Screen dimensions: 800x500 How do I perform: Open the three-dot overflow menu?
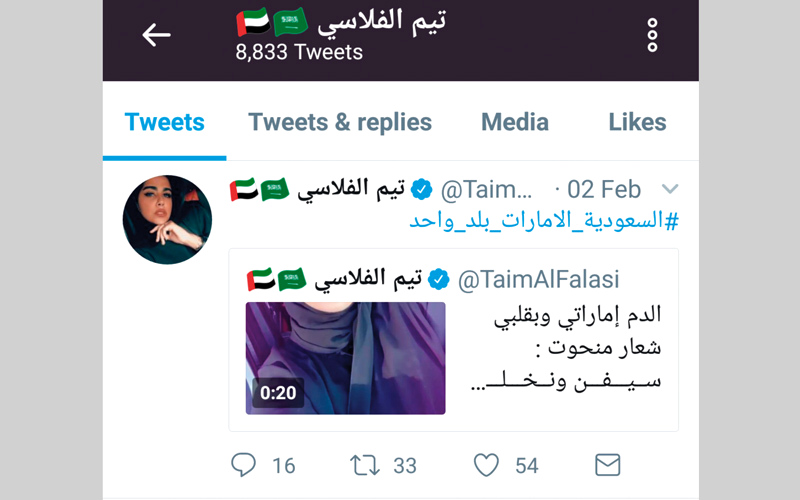coord(652,35)
